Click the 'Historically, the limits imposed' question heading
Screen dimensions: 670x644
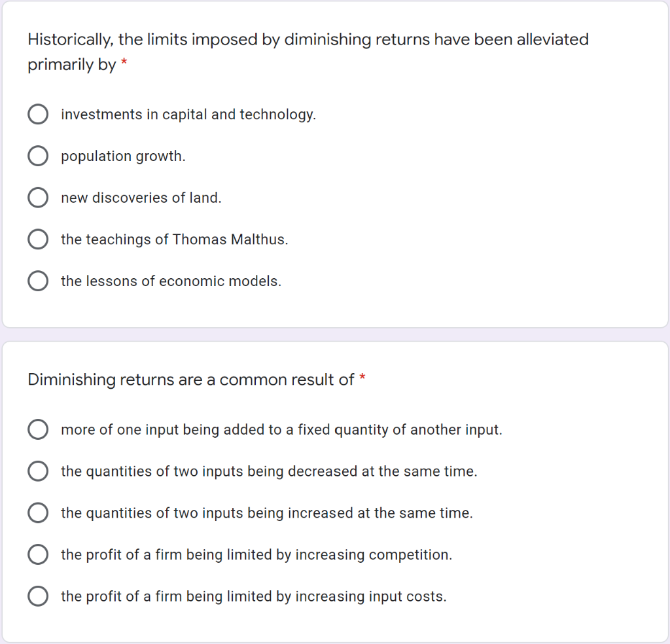pyautogui.click(x=308, y=52)
